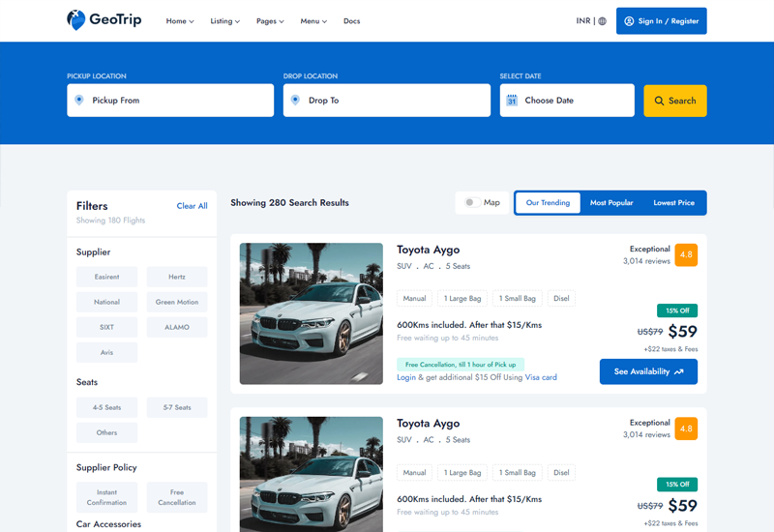Expand the Pages dropdown menu
This screenshot has height=532, width=774.
[270, 21]
